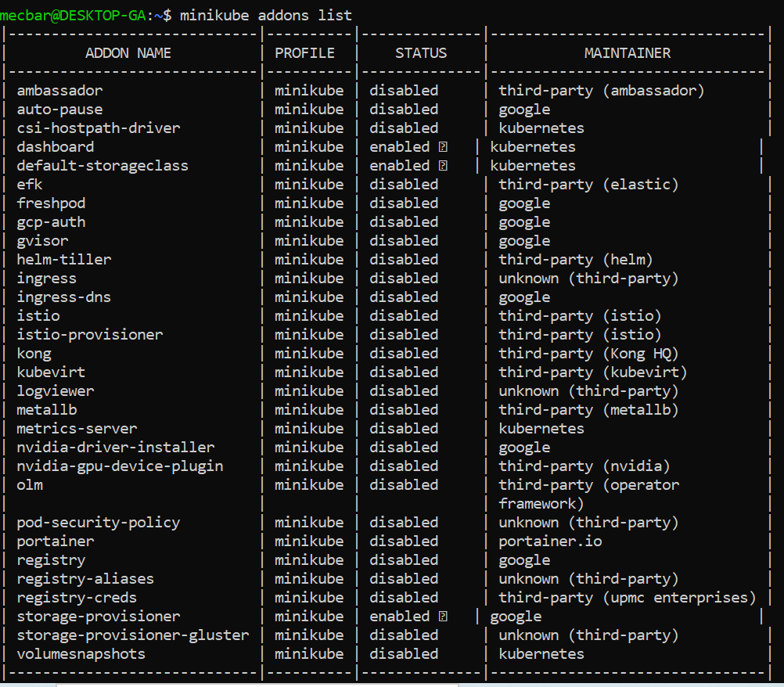Image resolution: width=784 pixels, height=687 pixels.
Task: Click the typed command 'minikube addons list'
Action: pos(266,16)
